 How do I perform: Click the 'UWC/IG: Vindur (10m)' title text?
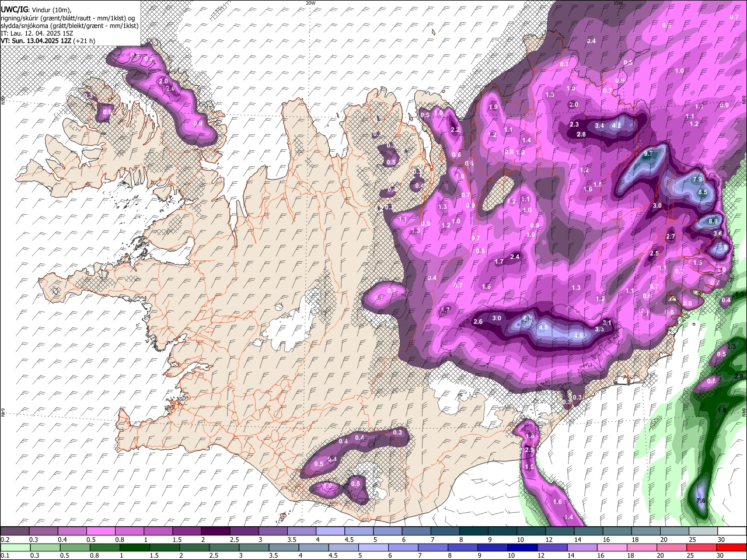pyautogui.click(x=36, y=10)
